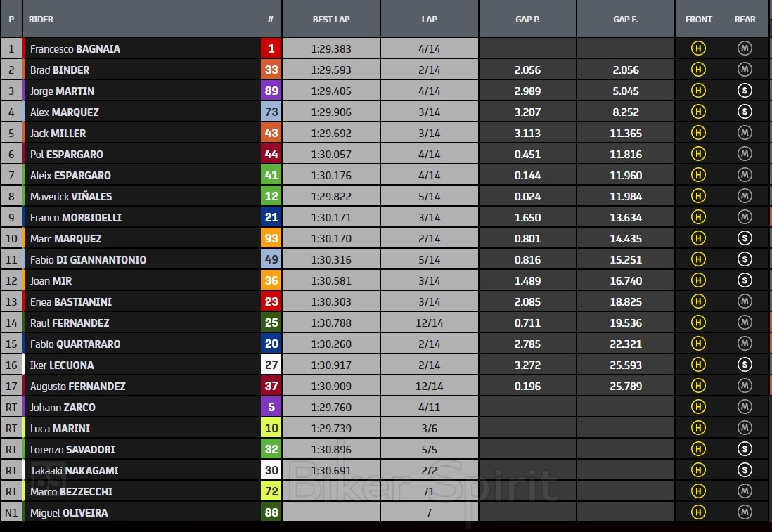Image resolution: width=772 pixels, height=532 pixels.
Task: Click Zarco's medium rear tyre icon
Action: [x=745, y=407]
